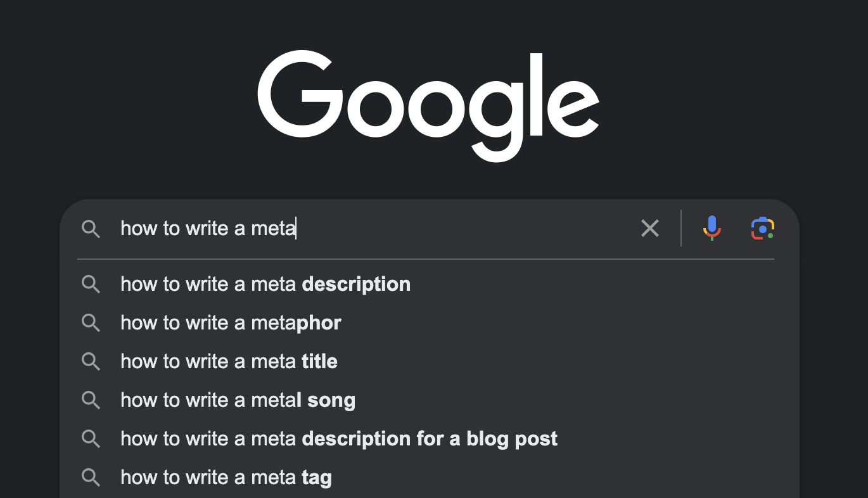The image size is (868, 498).
Task: Choose suggestion "how to write a metal song"
Action: pyautogui.click(x=430, y=400)
